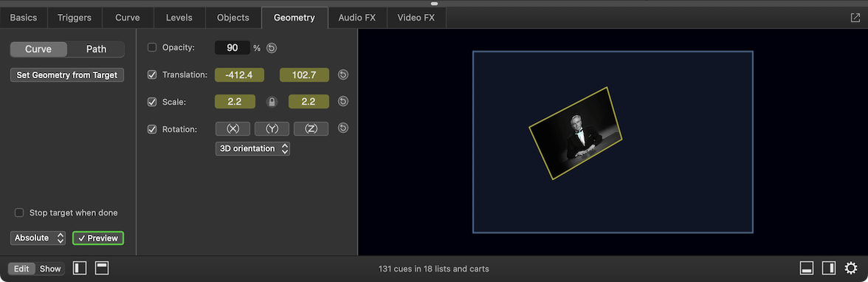Open the Levels tab
Image resolution: width=868 pixels, height=282 pixels.
179,18
